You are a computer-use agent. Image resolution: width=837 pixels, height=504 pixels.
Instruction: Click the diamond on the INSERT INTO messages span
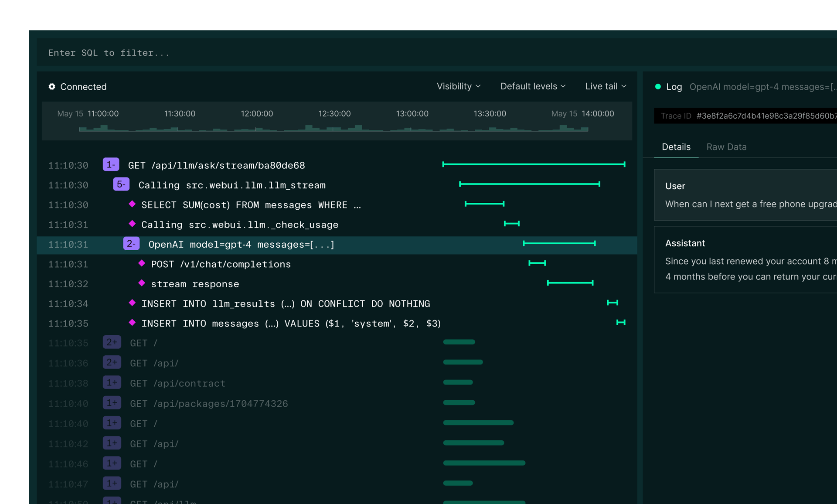[x=132, y=323]
